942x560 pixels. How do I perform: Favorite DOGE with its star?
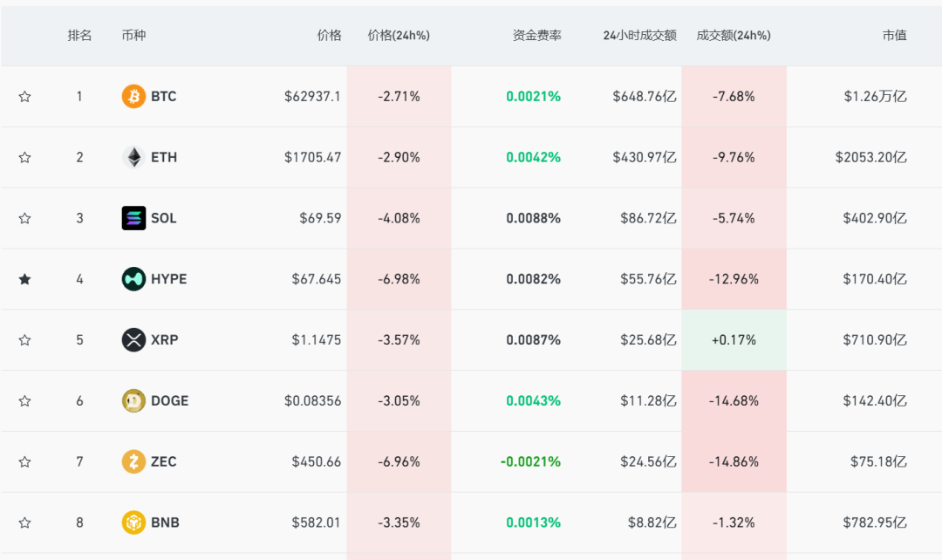click(24, 400)
